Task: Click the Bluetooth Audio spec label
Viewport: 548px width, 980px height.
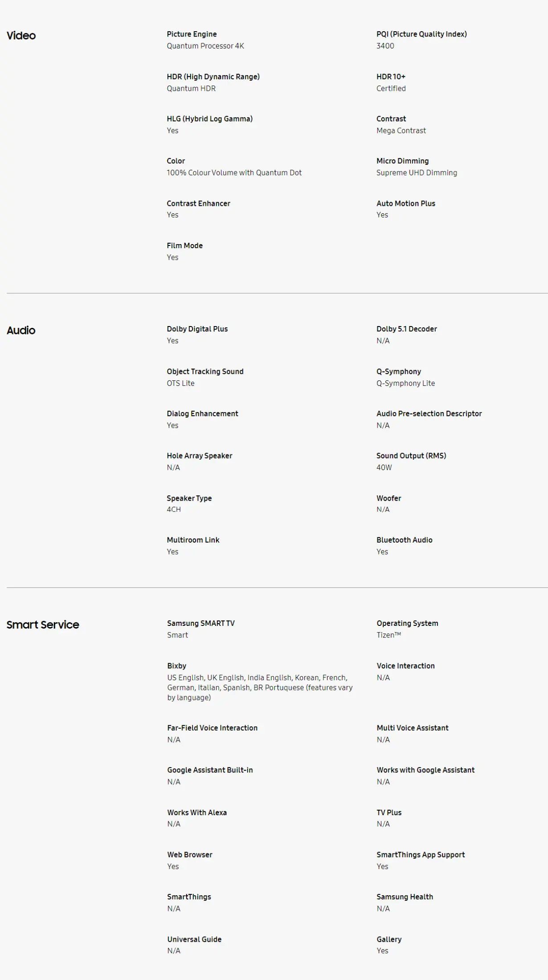Action: point(404,540)
